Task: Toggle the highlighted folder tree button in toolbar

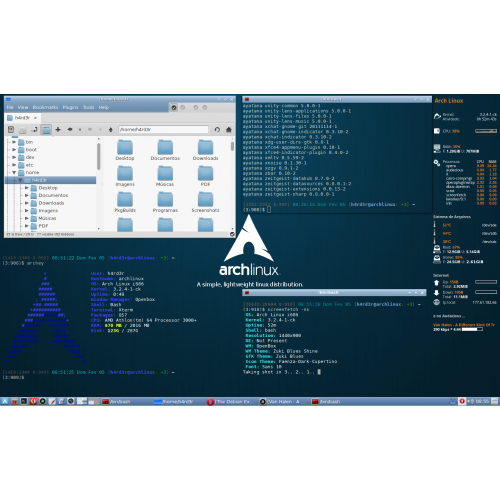Action: click(x=46, y=130)
